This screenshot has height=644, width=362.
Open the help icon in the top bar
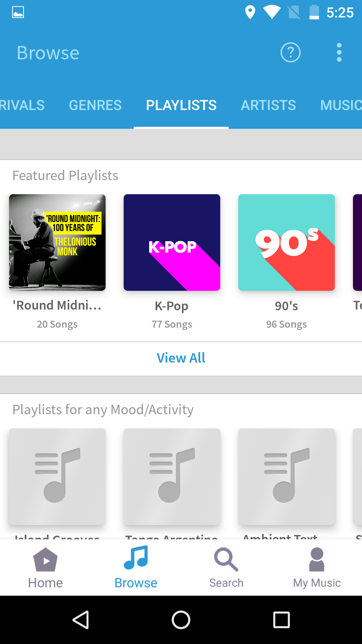[x=290, y=52]
